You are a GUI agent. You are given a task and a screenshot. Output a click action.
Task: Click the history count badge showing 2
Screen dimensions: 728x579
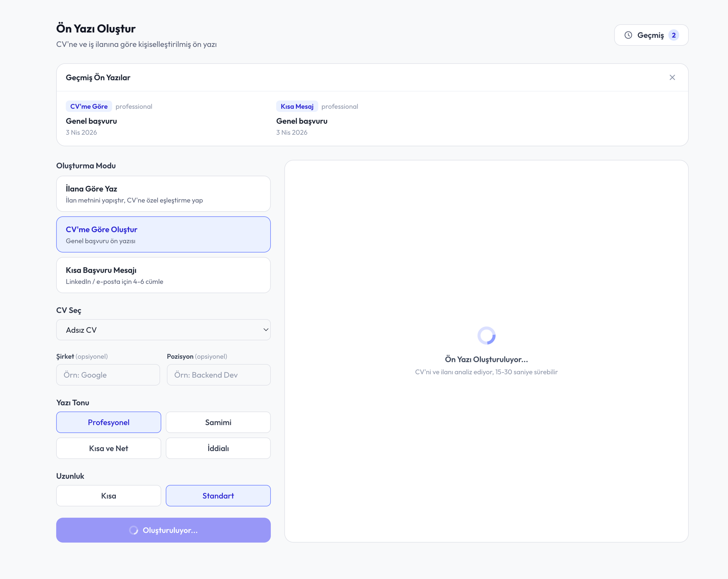point(674,35)
